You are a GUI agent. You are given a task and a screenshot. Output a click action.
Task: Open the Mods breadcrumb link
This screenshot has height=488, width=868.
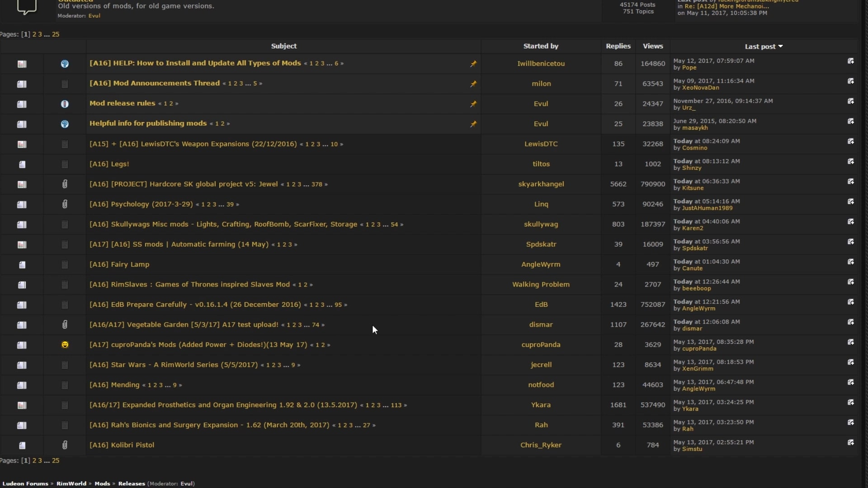click(x=103, y=483)
